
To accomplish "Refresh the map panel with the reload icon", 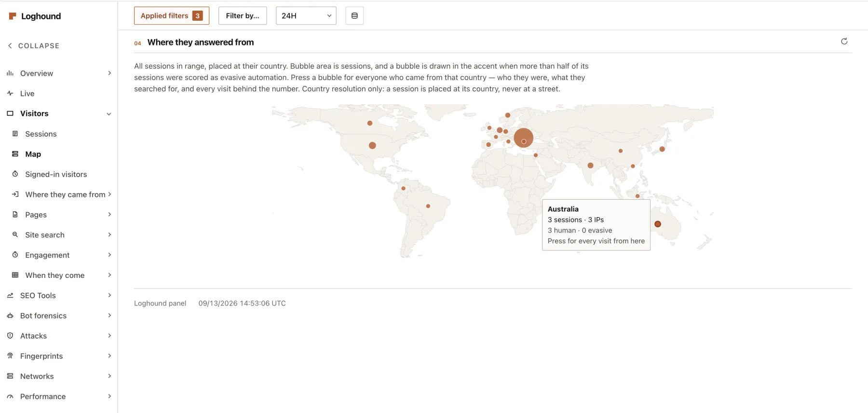I will point(844,41).
